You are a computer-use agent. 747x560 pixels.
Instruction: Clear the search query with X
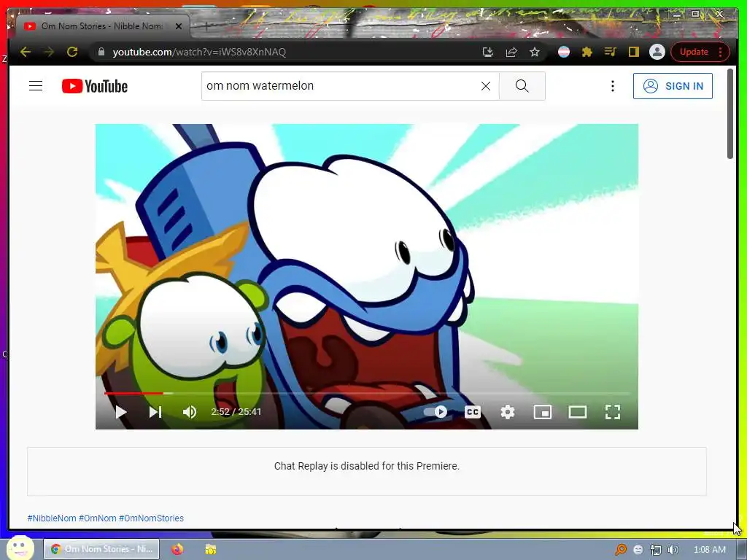pyautogui.click(x=485, y=86)
